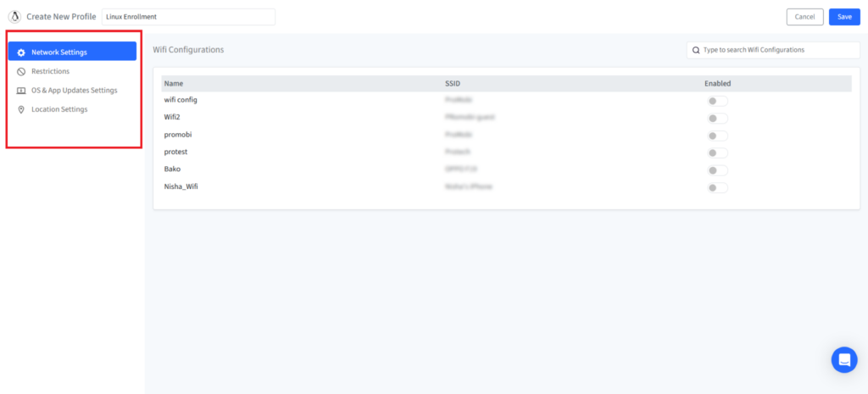868x394 pixels.
Task: Click the search Wifi Configurations field
Action: pyautogui.click(x=773, y=50)
